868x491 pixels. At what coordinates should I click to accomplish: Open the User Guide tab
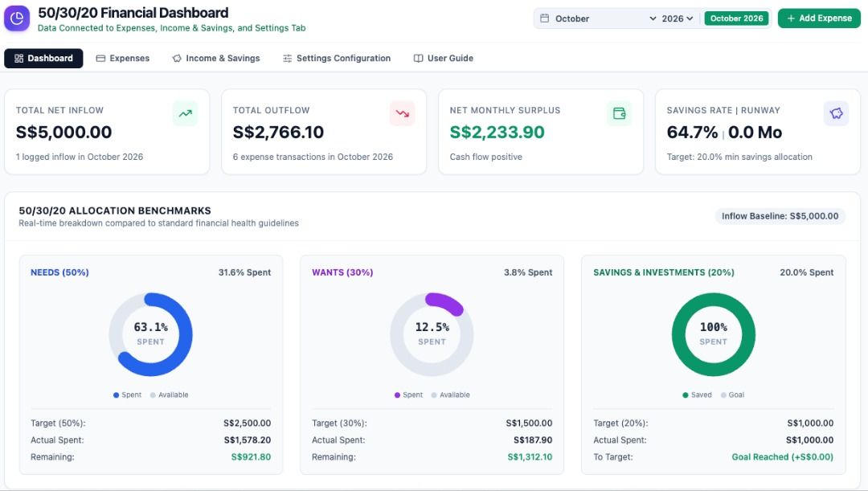pos(444,58)
